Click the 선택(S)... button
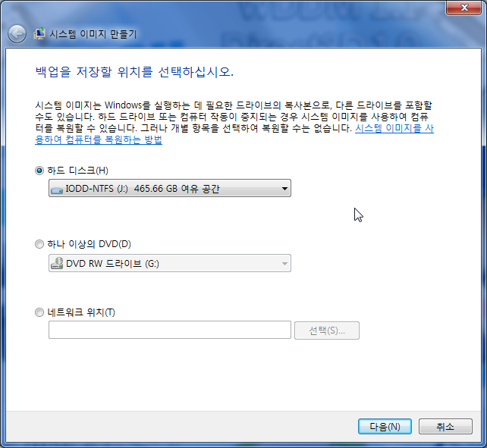 click(x=327, y=331)
